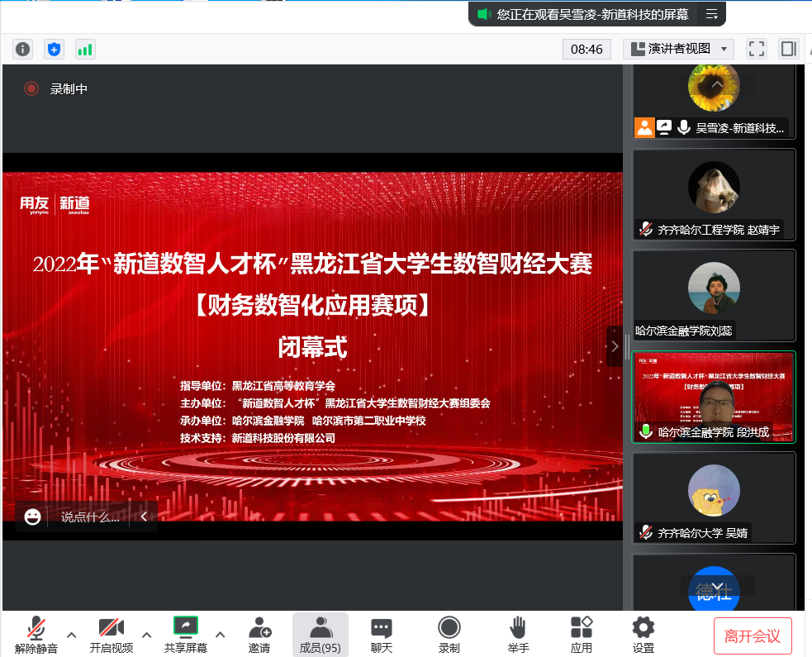Viewport: 812px width, 657px height.
Task: Unmute microphone with 解除静音
Action: [x=36, y=634]
